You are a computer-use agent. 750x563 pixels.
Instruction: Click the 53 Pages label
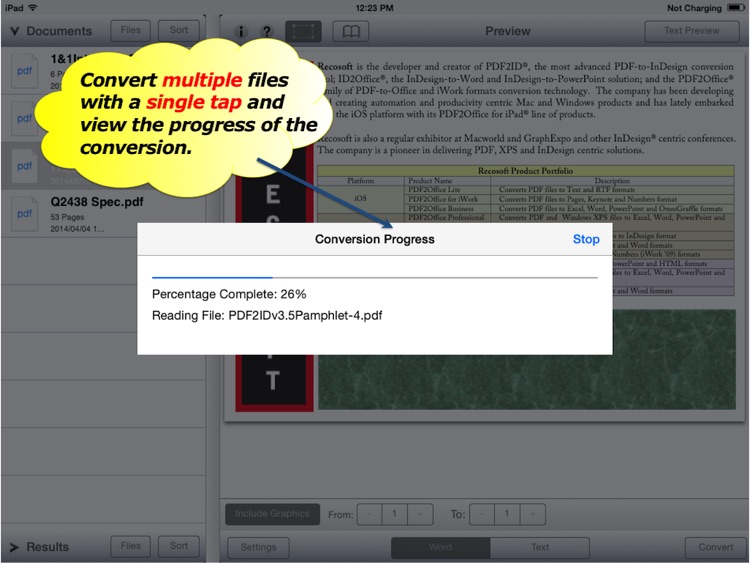67,217
